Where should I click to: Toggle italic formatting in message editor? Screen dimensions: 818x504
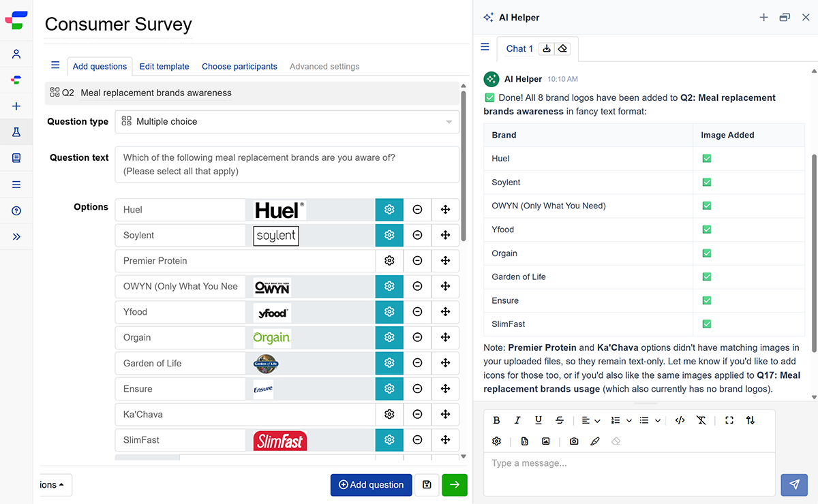tap(517, 420)
